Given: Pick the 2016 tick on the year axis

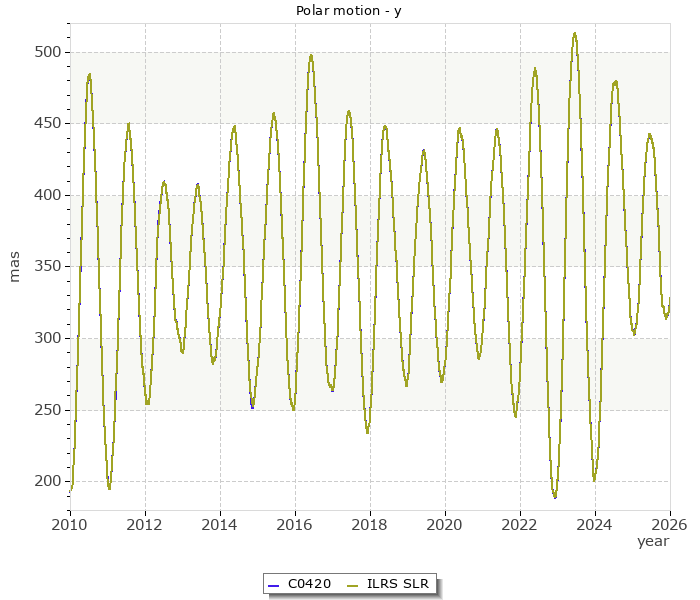Looking at the screenshot, I should pyautogui.click(x=295, y=523).
